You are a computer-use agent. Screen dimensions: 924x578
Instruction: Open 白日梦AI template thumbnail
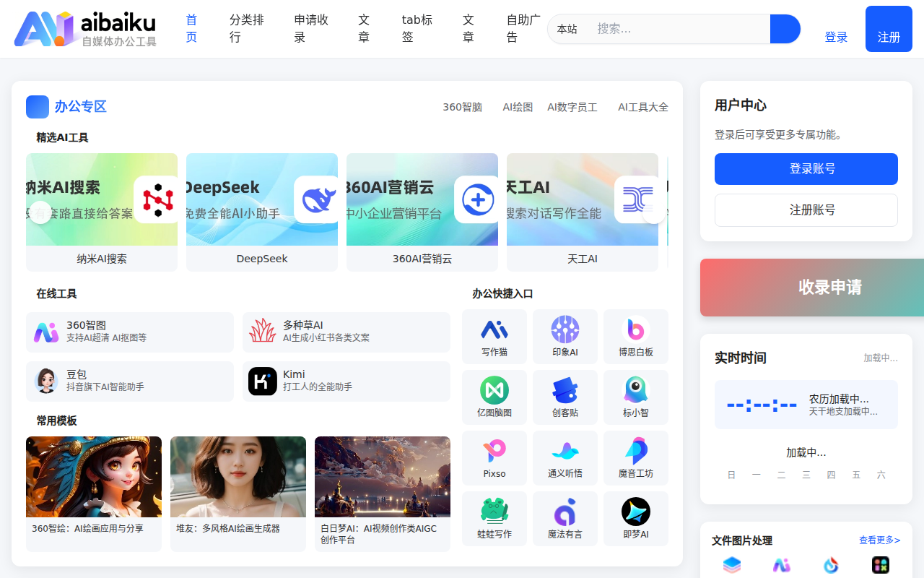(x=383, y=477)
